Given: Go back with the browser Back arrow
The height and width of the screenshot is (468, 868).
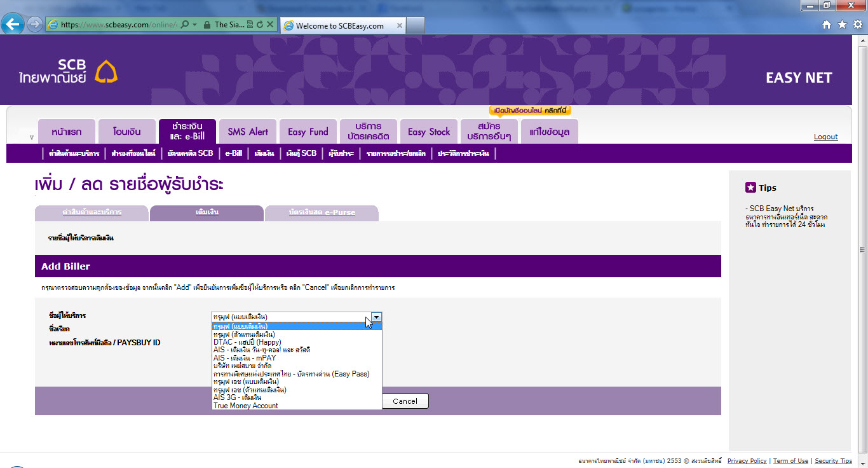Looking at the screenshot, I should pyautogui.click(x=13, y=25).
